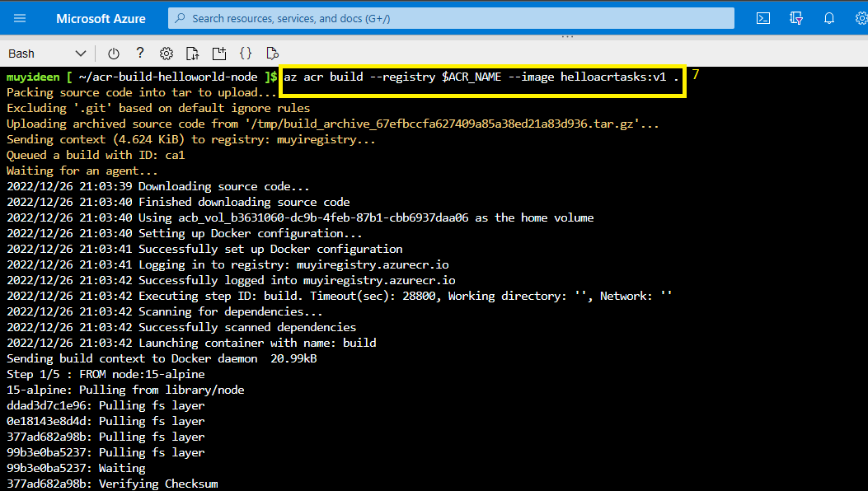868x491 pixels.
Task: Open Cloud Shell settings gear
Action: click(166, 54)
